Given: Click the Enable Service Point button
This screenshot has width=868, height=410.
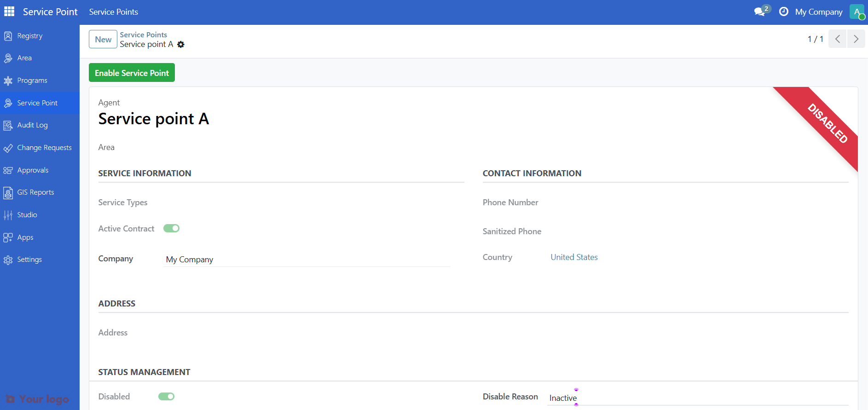Looking at the screenshot, I should [132, 73].
